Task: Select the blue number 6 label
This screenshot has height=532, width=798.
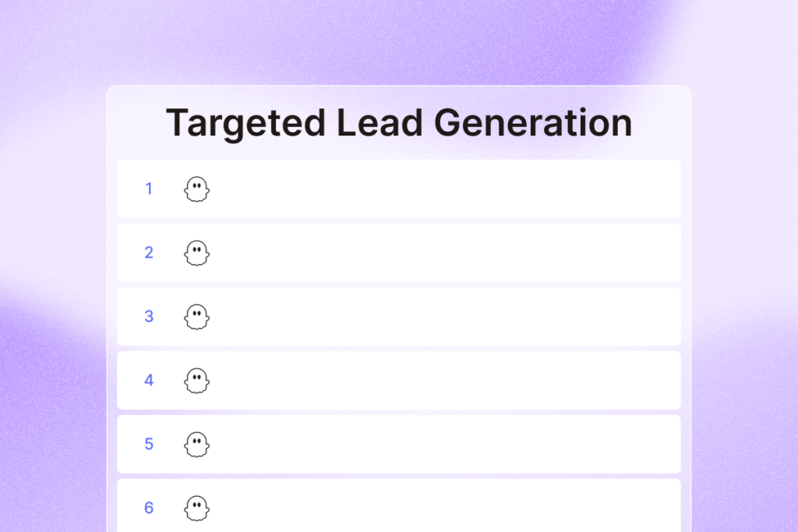Action: coord(149,508)
